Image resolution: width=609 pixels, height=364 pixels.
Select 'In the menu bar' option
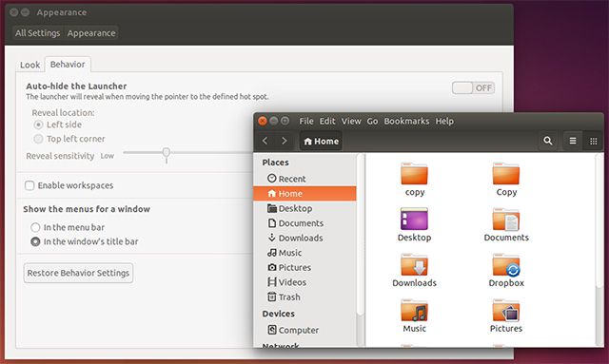[x=35, y=227]
